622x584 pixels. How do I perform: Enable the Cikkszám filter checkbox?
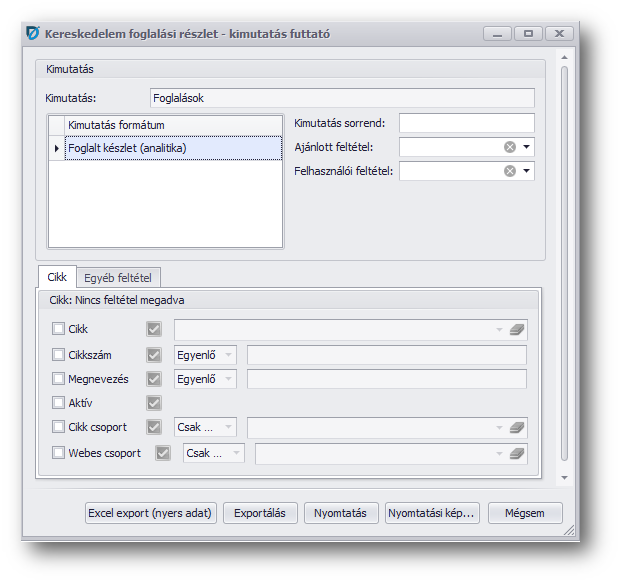coord(58,354)
